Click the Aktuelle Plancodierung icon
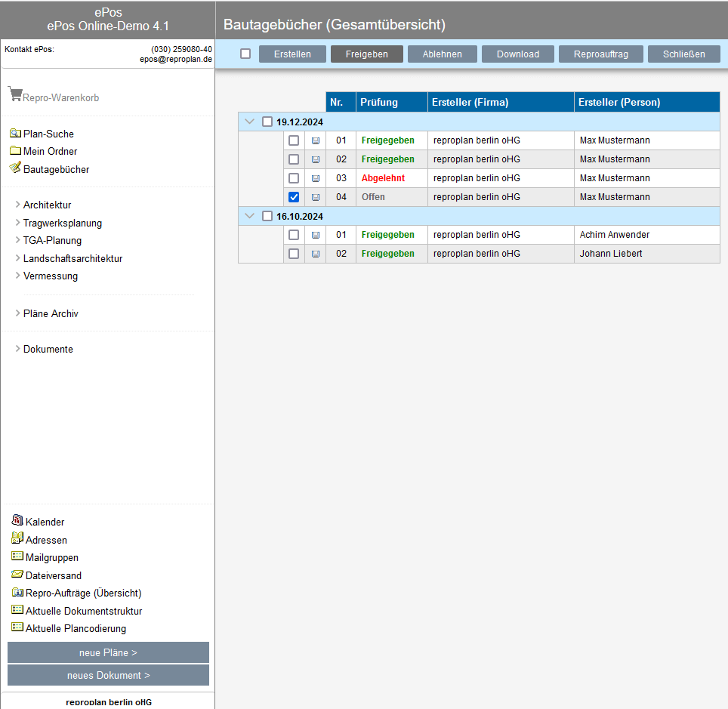Image resolution: width=728 pixels, height=709 pixels. pos(17,627)
